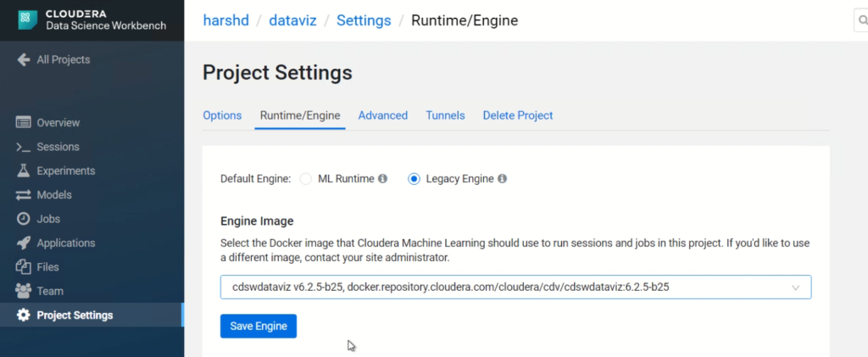Open Overview via its sidebar icon
The image size is (868, 357).
click(23, 122)
